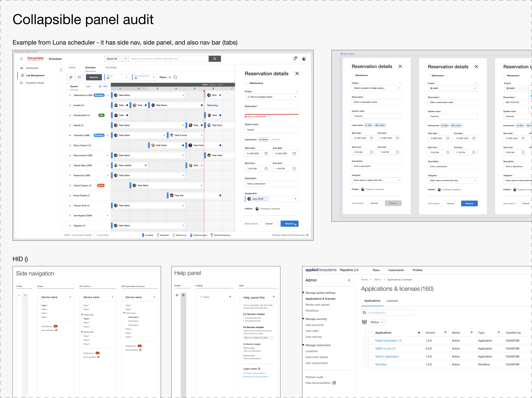
Task: Click the info icon beside Precision Medicine and Genomics
Action: [x=307, y=235]
